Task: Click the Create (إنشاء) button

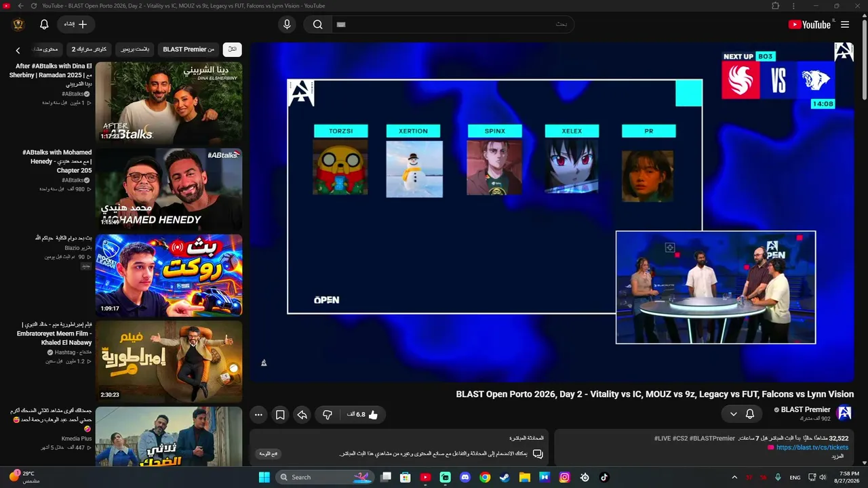Action: pyautogui.click(x=76, y=24)
